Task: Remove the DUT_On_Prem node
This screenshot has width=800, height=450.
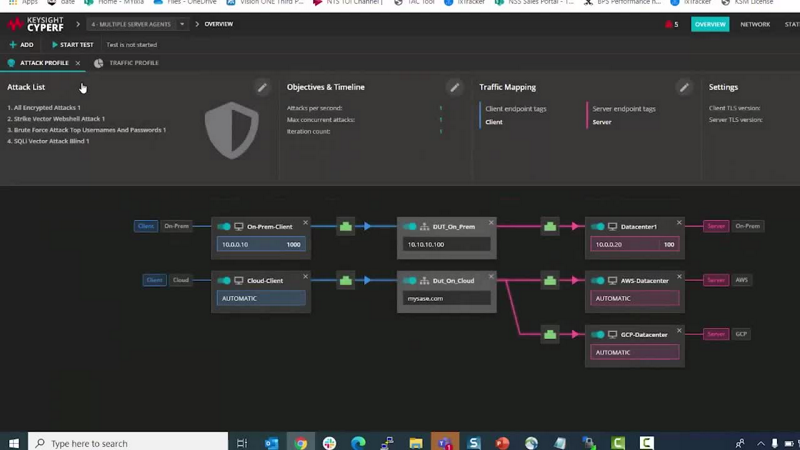Action: pos(491,222)
